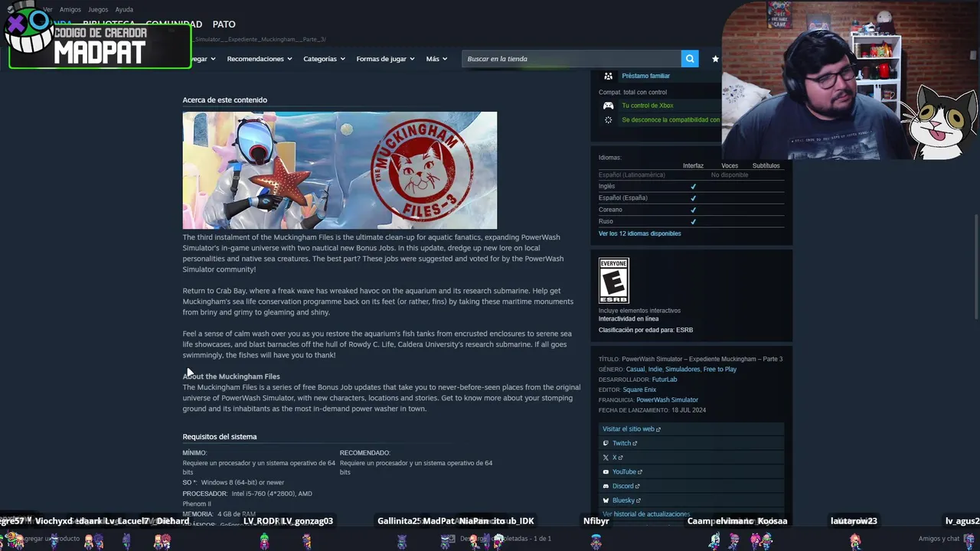Click the Buscar en la tienda field

571,59
